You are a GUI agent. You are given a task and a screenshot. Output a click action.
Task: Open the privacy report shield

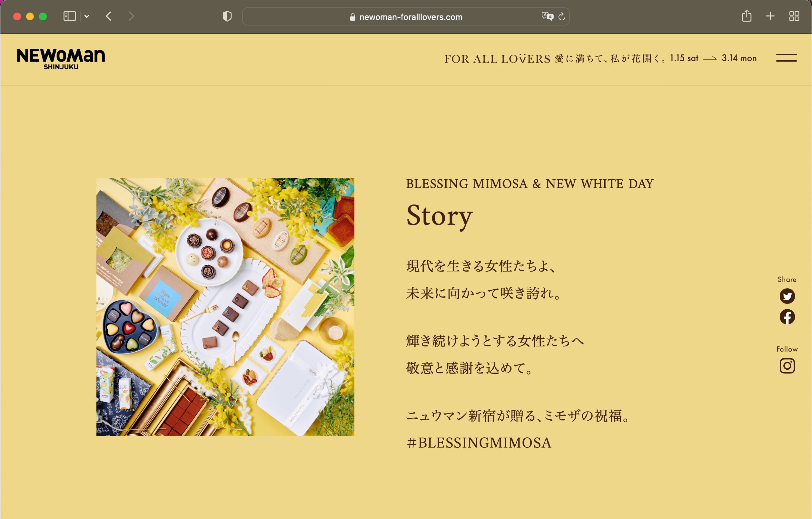(227, 16)
